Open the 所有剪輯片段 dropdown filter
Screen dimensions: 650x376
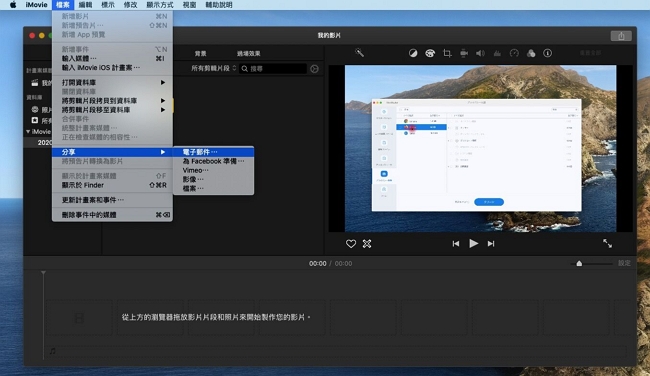click(213, 68)
